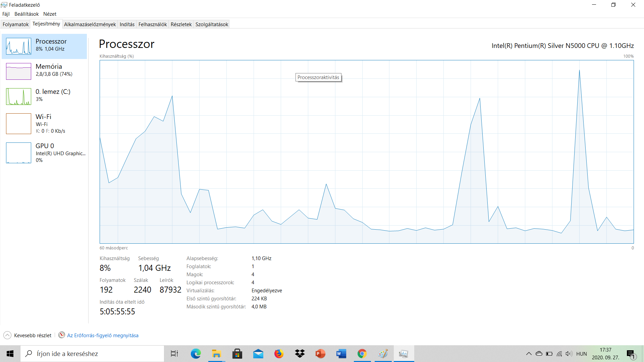Open the Beállítások menu

point(26,14)
